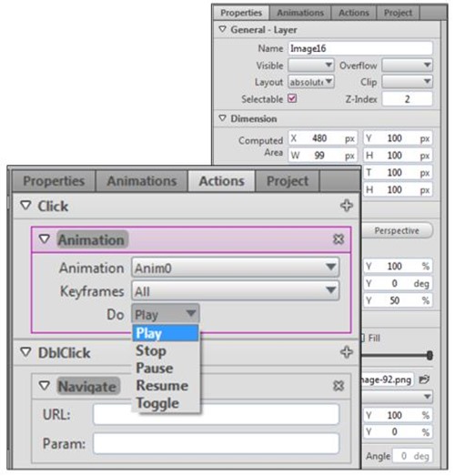Click the URL input field
Image resolution: width=455 pixels, height=476 pixels.
[x=216, y=414]
